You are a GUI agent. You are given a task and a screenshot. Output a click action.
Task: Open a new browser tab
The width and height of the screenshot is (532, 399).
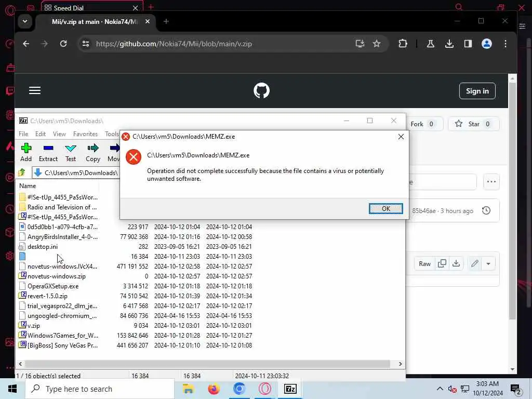166,21
